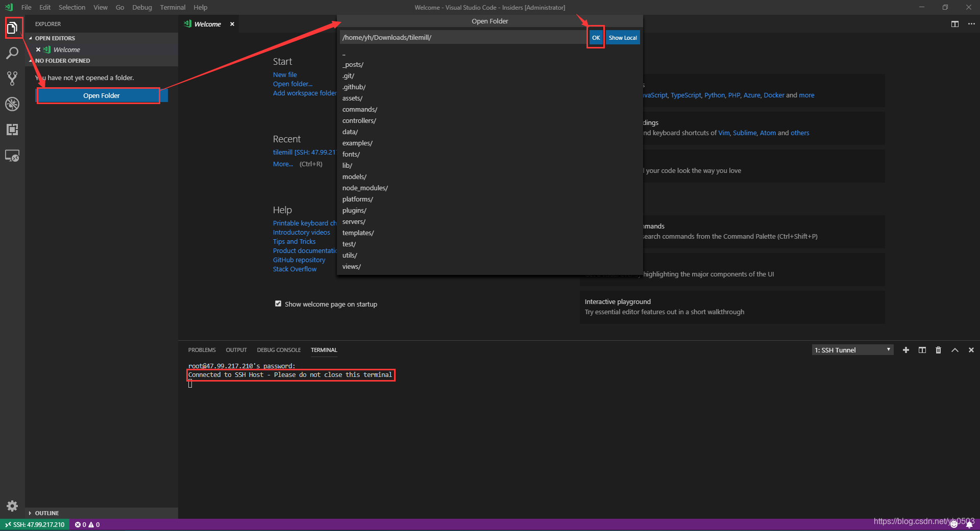Click the SSH: 47.99.217.210 remote status indicator
Screen dimensions: 980x531
pos(35,524)
